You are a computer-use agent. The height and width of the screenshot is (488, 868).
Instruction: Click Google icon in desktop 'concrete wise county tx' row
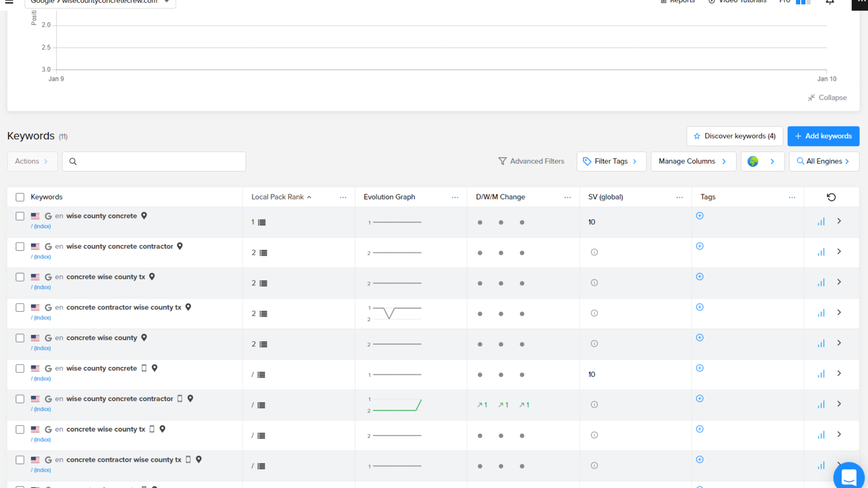click(48, 277)
